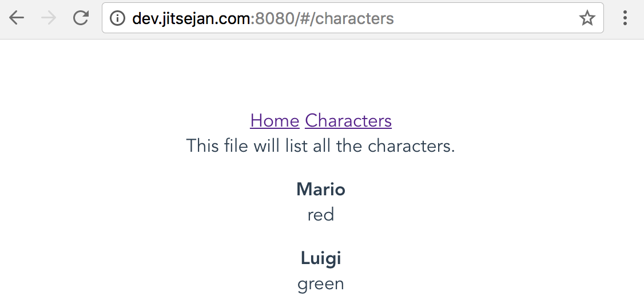Click the port number 8080 in URL
644x303 pixels.
coord(274,19)
